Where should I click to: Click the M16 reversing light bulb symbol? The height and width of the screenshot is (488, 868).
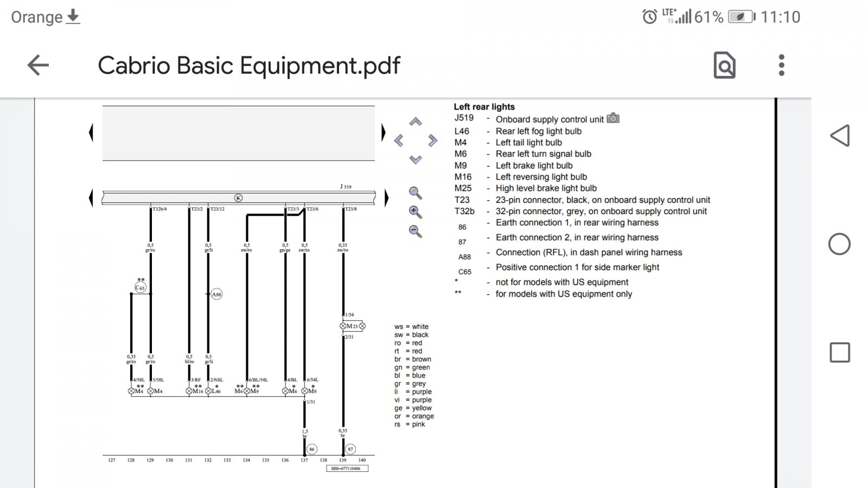click(189, 391)
